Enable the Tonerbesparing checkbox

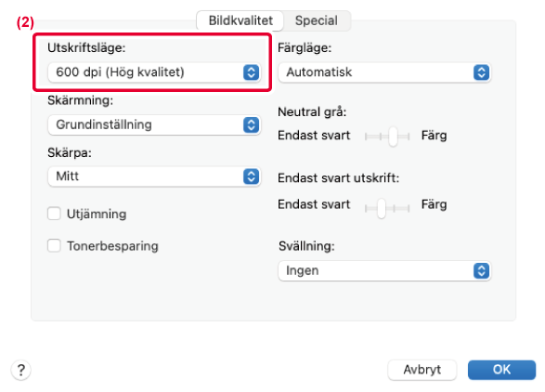pos(54,245)
